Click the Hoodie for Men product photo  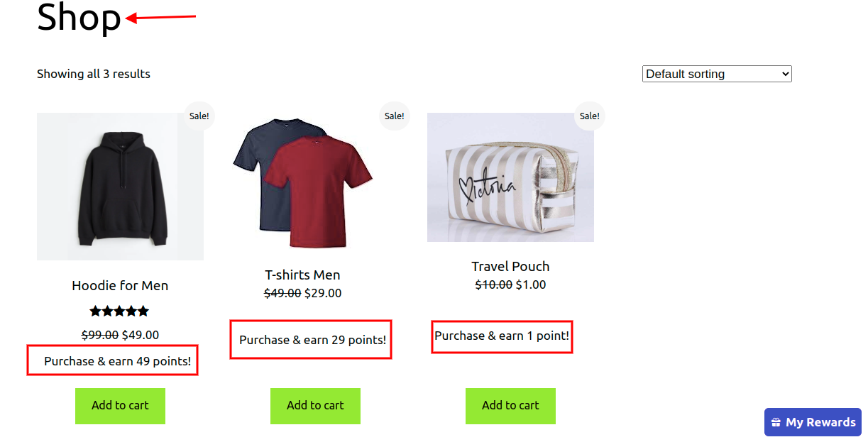coord(119,186)
